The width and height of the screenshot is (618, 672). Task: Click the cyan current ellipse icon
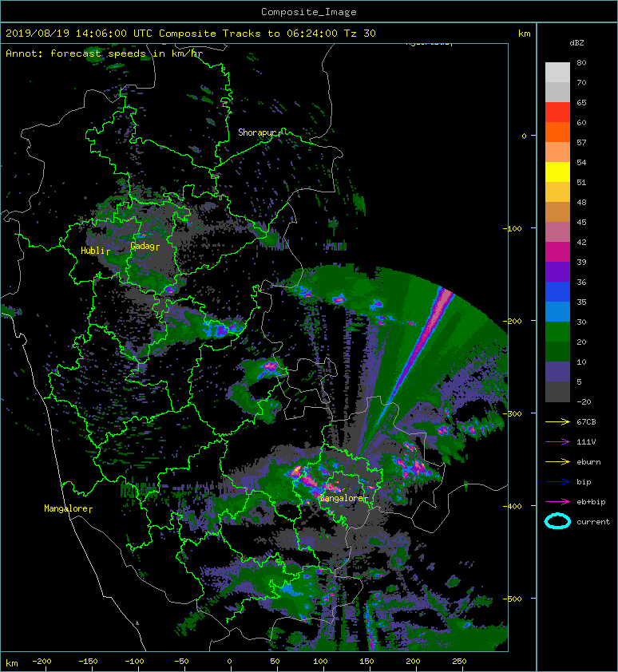(x=557, y=521)
